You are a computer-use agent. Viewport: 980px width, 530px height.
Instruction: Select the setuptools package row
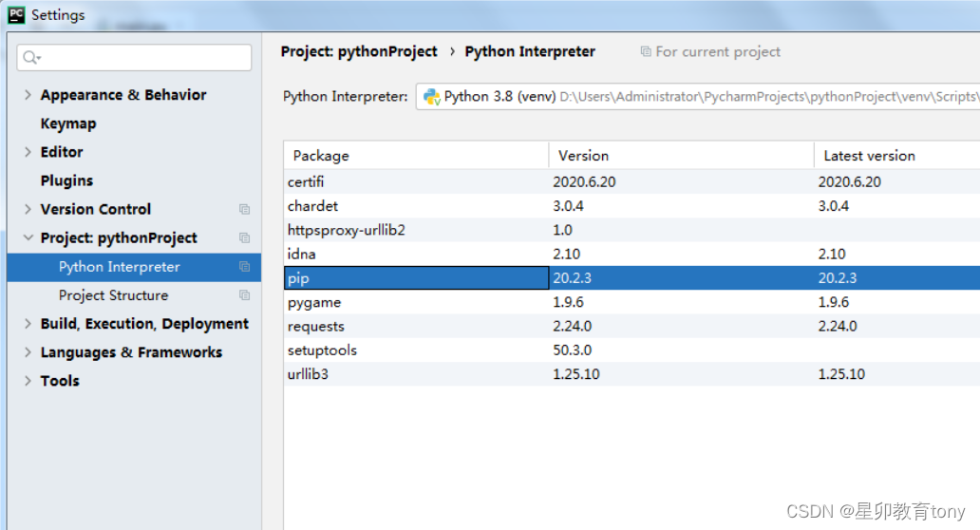pos(631,350)
